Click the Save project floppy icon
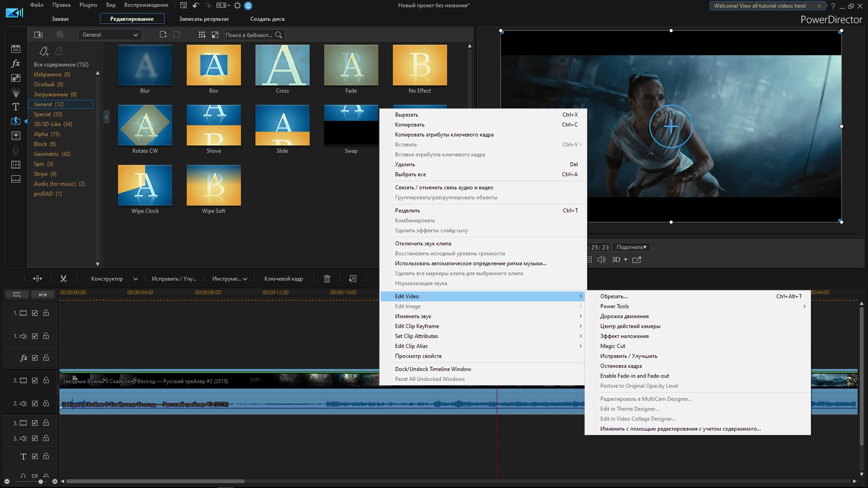 (x=183, y=5)
